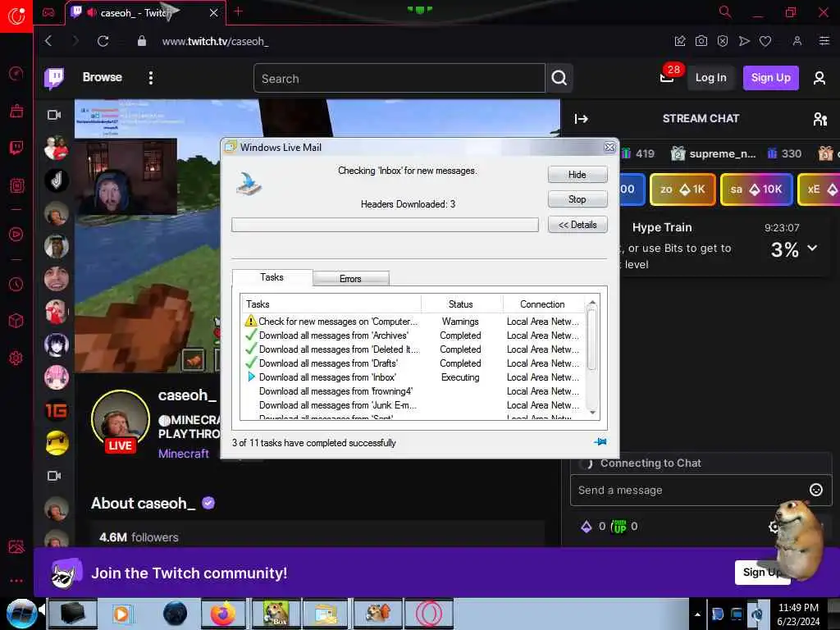Select the caseoh_ - Twitch browser tab
This screenshot has width=840, height=630.
click(x=145, y=13)
